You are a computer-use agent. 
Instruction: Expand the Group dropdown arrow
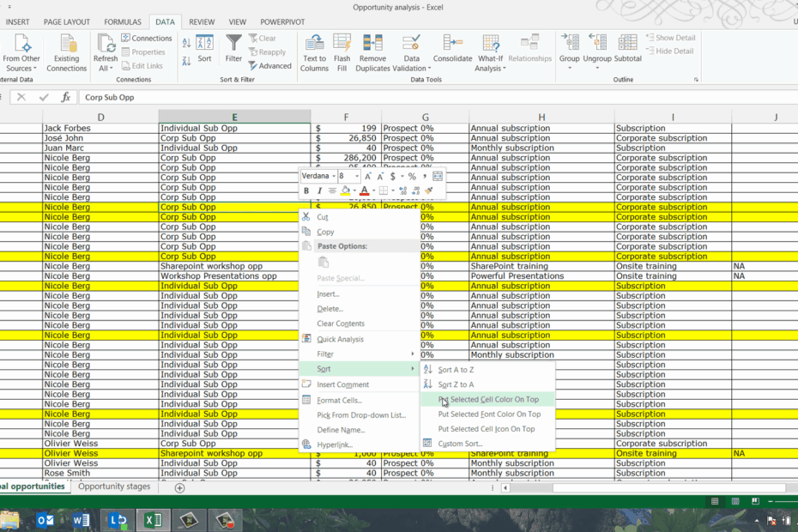point(570,68)
